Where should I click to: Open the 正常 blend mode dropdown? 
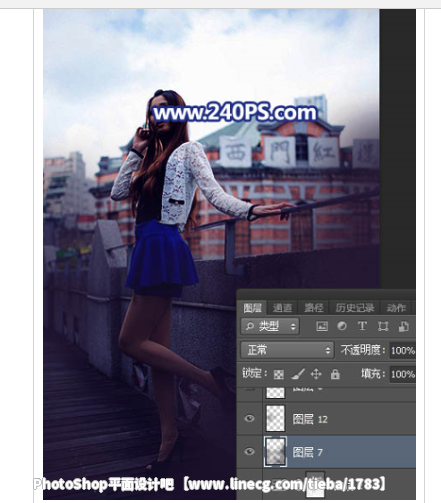287,350
